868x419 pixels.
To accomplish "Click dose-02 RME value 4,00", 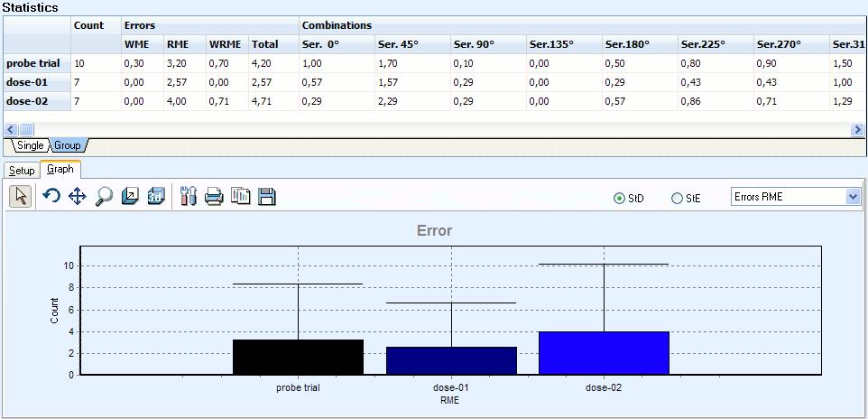I will tap(176, 102).
